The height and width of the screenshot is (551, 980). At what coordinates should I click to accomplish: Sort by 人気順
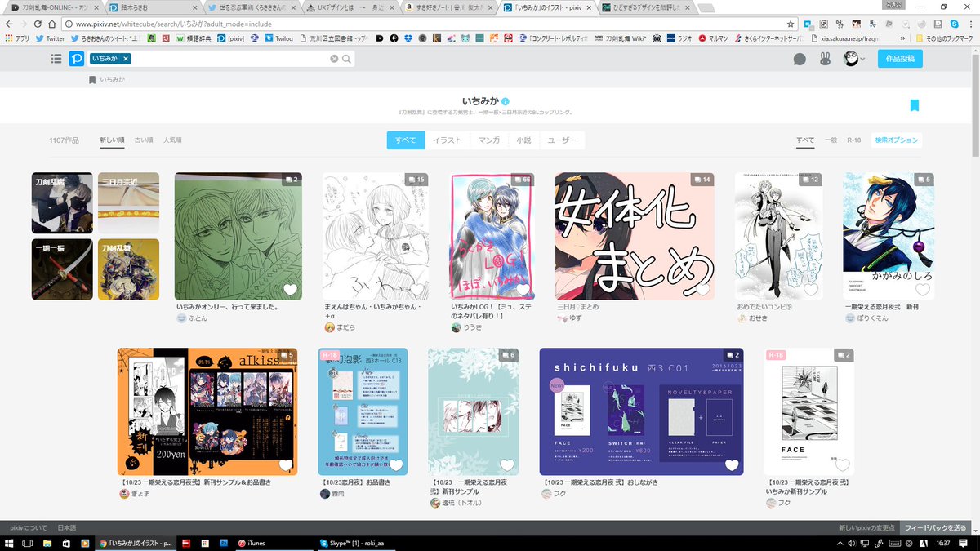tap(172, 140)
